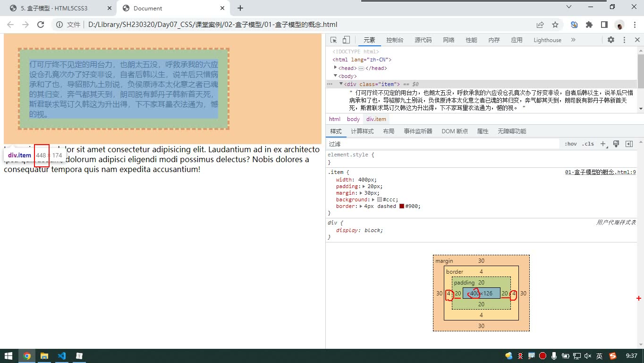Go back with the browser back arrow

tap(11, 25)
